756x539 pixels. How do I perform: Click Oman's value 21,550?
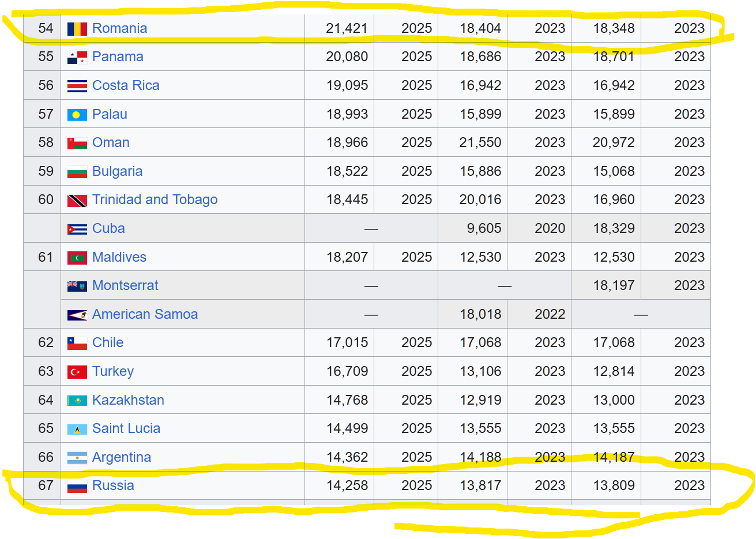[480, 142]
